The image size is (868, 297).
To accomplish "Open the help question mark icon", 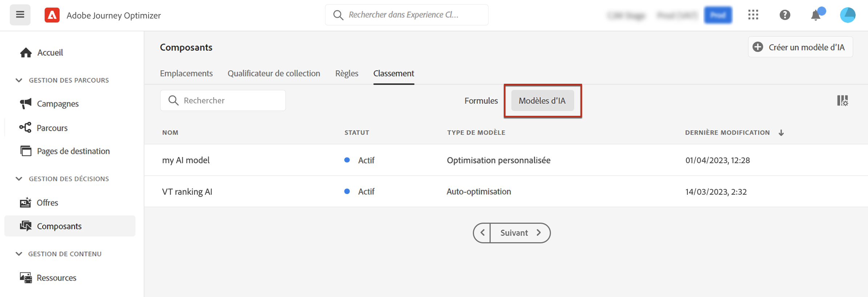I will click(784, 15).
